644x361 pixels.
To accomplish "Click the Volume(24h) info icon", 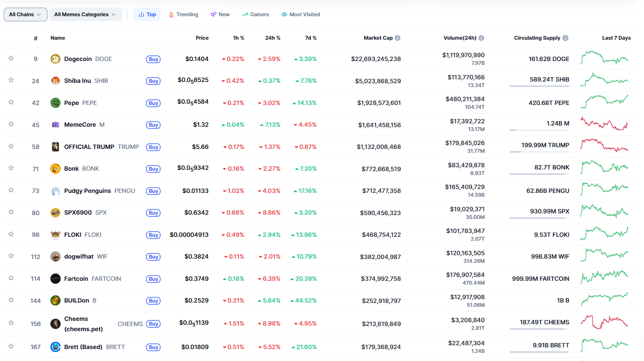I will pos(481,38).
